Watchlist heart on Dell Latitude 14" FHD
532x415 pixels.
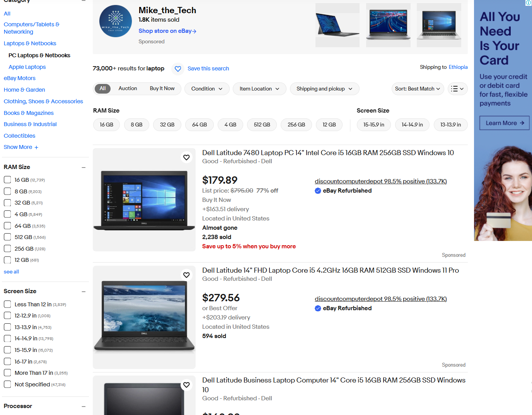coord(186,275)
